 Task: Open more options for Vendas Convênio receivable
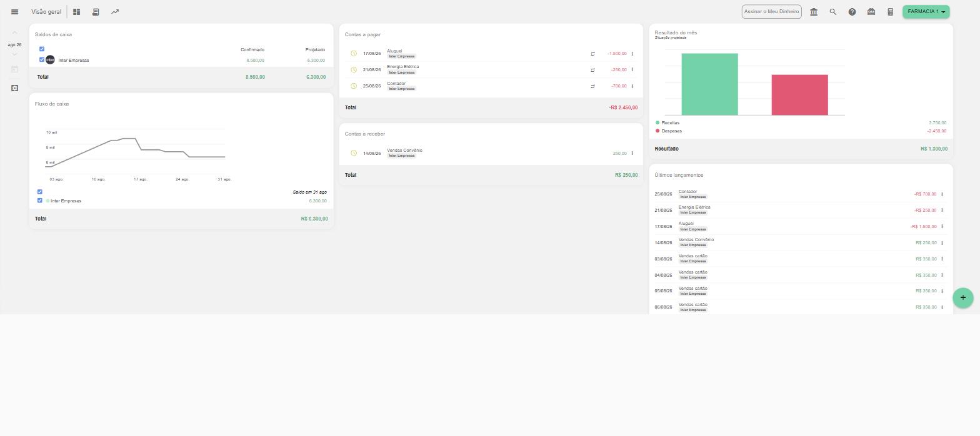click(x=632, y=153)
